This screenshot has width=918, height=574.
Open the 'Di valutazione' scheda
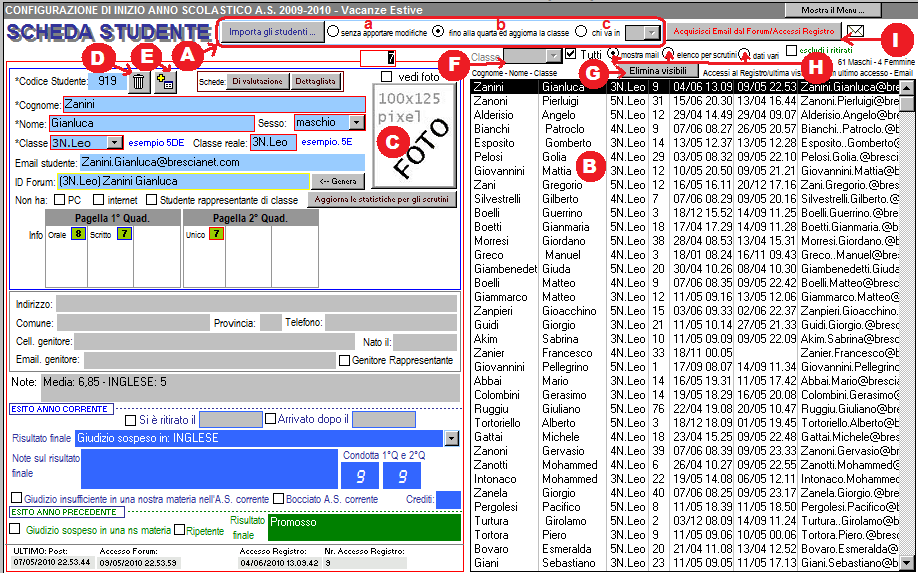[258, 81]
